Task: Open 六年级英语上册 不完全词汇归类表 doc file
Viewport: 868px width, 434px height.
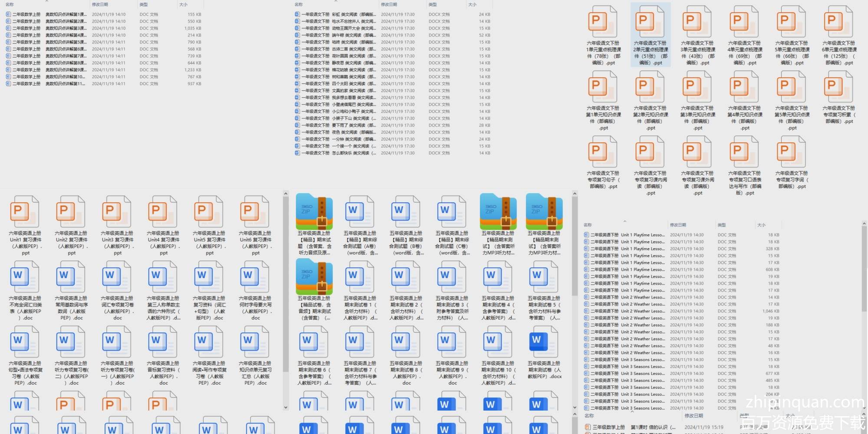Action: click(x=25, y=277)
